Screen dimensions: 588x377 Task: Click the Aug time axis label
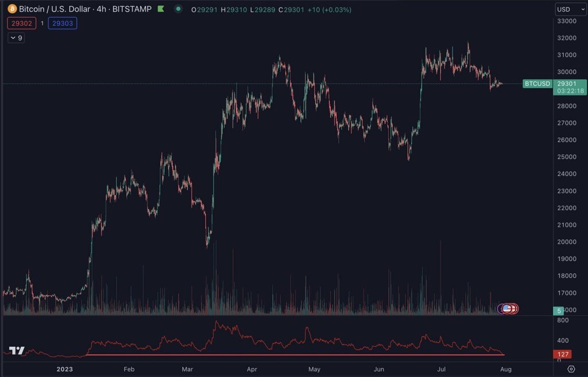point(506,369)
